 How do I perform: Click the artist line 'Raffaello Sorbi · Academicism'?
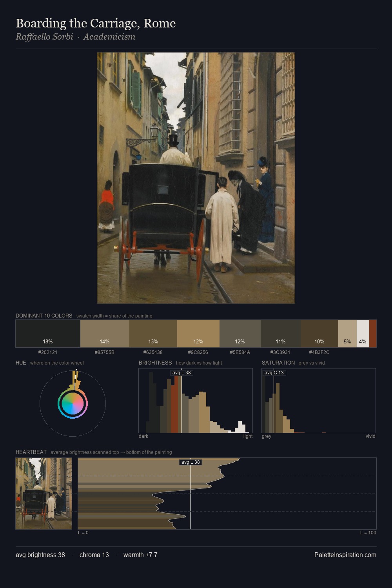pos(75,37)
